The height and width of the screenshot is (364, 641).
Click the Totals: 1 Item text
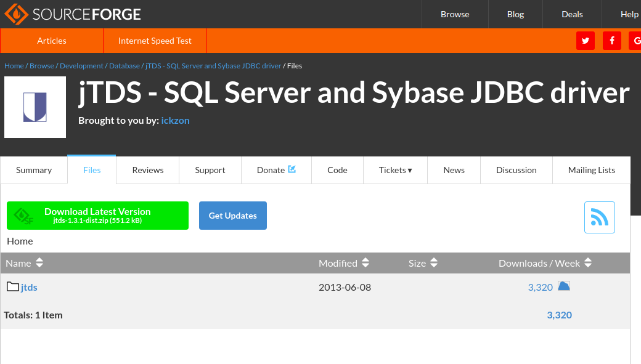(33, 315)
